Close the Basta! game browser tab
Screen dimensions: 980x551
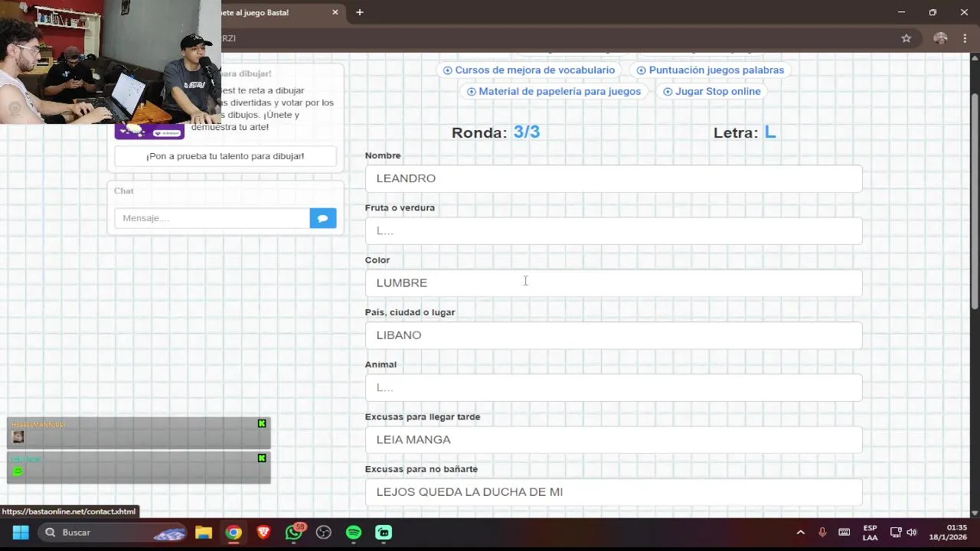click(335, 12)
